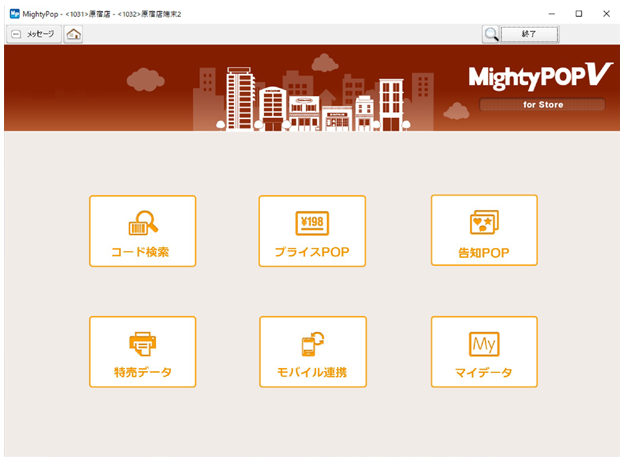Select the モバイル連携 text label
624x460 pixels.
coord(312,373)
